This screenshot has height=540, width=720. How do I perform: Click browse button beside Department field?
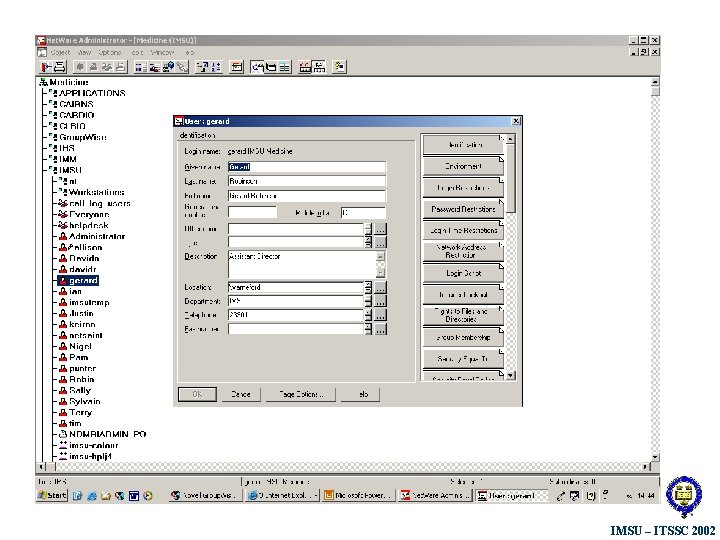tap(381, 302)
